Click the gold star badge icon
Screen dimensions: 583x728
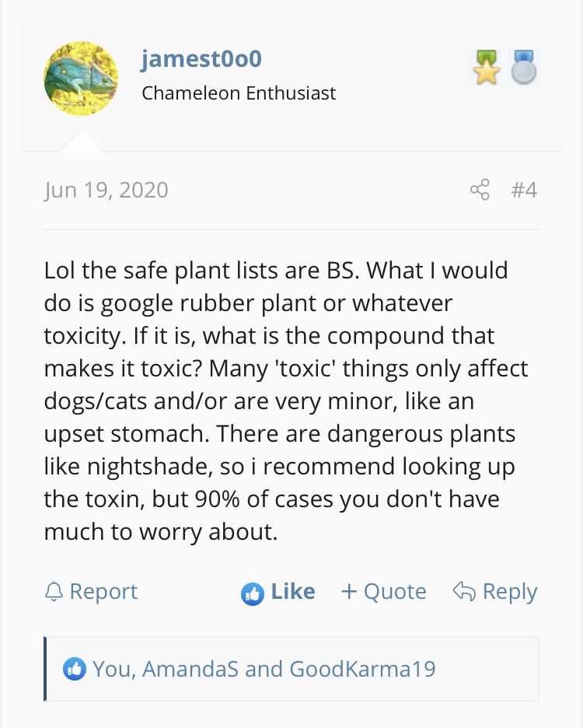[486, 68]
